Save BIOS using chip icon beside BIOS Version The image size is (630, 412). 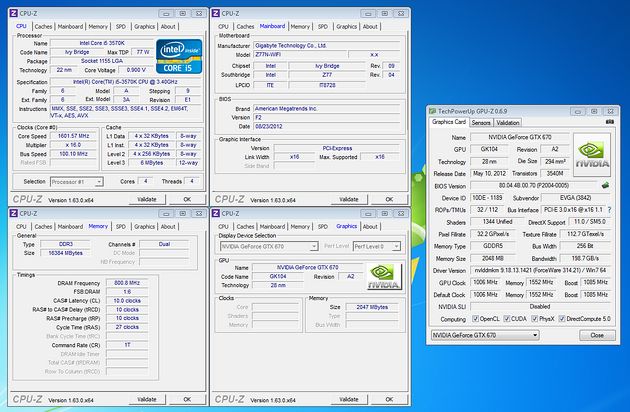(x=605, y=185)
